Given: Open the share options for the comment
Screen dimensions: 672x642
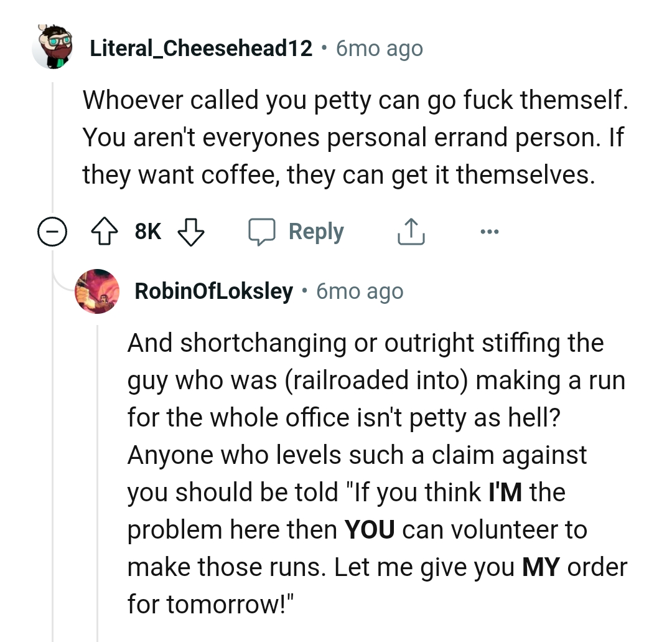Looking at the screenshot, I should [x=410, y=230].
